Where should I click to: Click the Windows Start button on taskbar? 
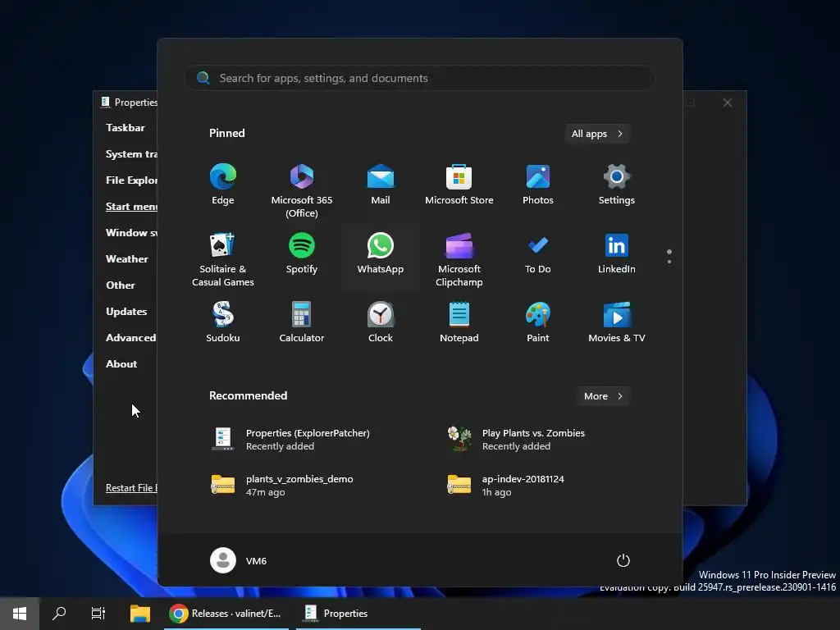tap(20, 614)
